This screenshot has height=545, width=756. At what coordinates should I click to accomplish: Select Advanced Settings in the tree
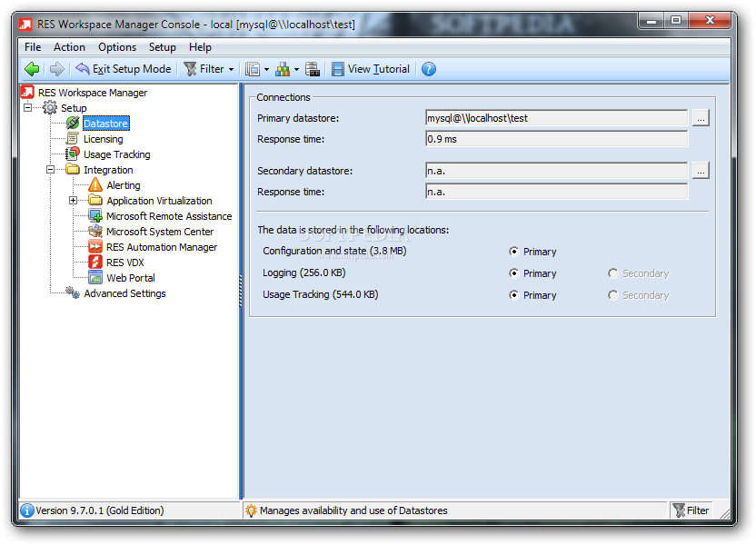pos(124,293)
